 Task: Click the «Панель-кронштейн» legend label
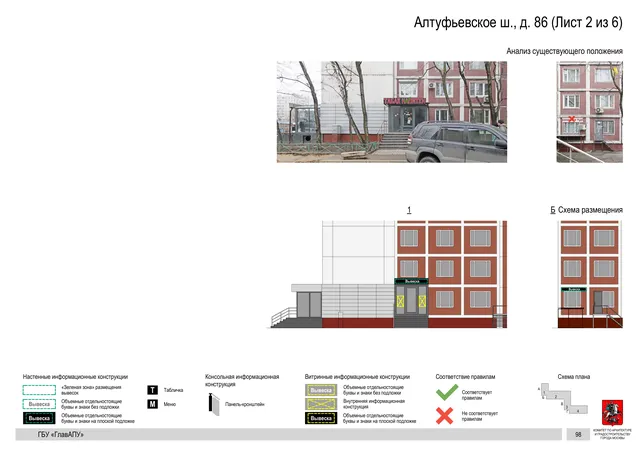[244, 404]
